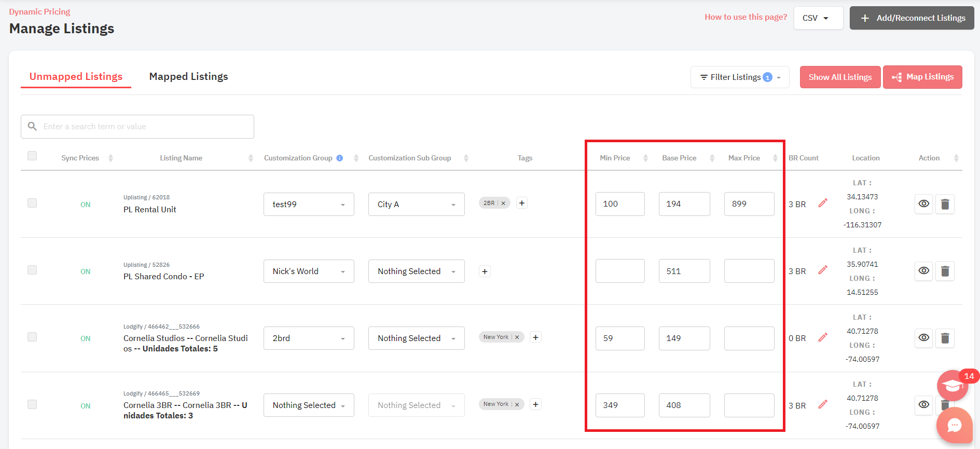Open the chat support bubble

[955, 425]
